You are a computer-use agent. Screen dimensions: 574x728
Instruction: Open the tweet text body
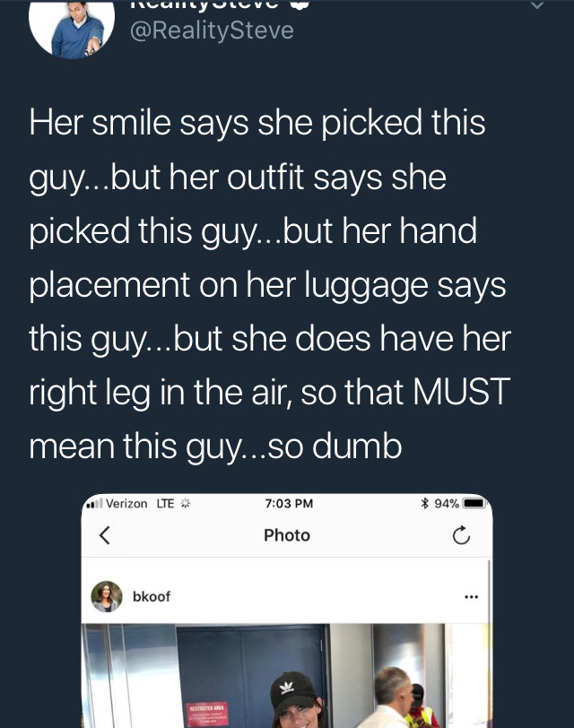pyautogui.click(x=270, y=283)
